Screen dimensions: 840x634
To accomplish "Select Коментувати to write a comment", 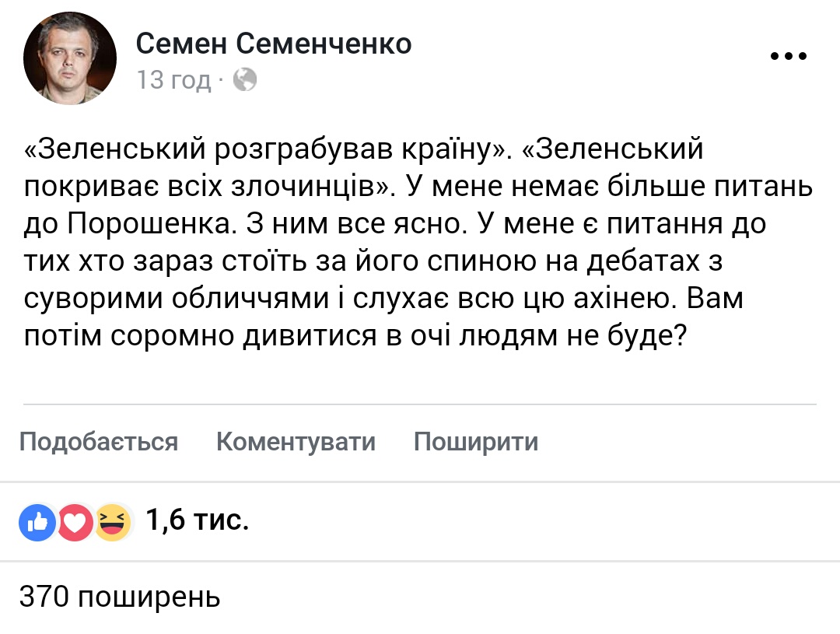I will (296, 442).
